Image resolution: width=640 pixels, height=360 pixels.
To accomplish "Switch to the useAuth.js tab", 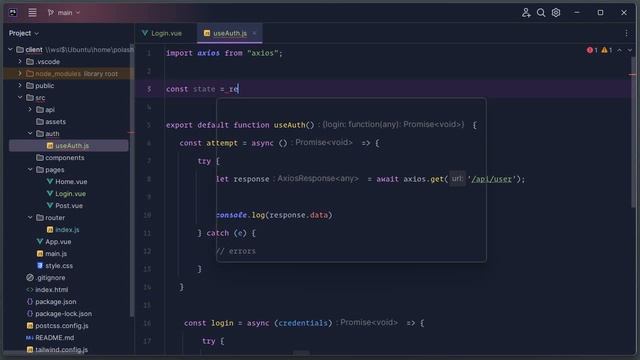I will click(230, 33).
